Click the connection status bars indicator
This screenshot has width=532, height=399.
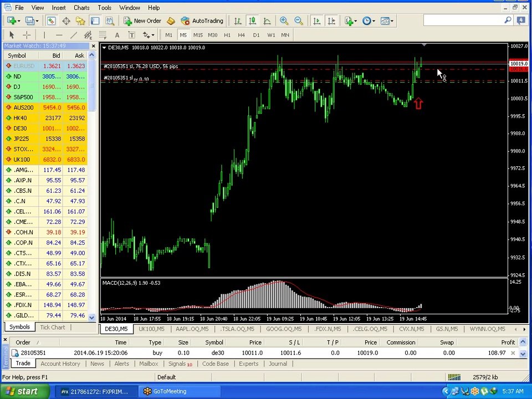point(454,377)
